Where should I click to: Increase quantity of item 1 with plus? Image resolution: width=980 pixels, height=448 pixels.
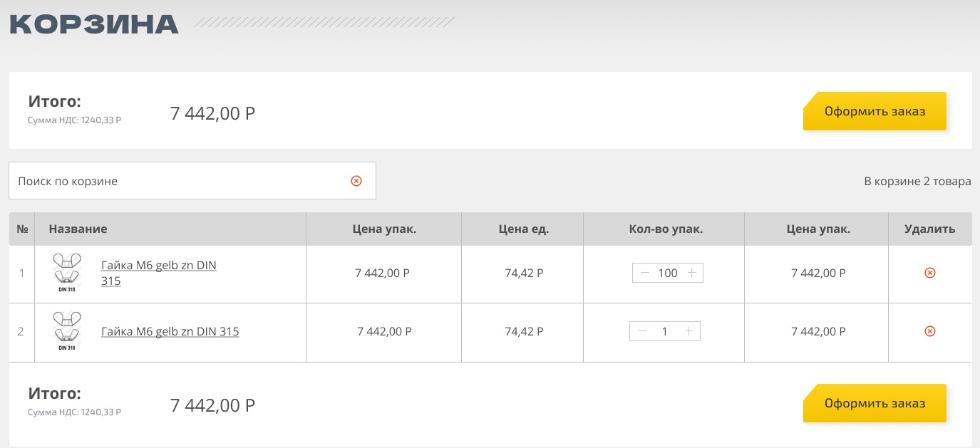click(x=691, y=273)
